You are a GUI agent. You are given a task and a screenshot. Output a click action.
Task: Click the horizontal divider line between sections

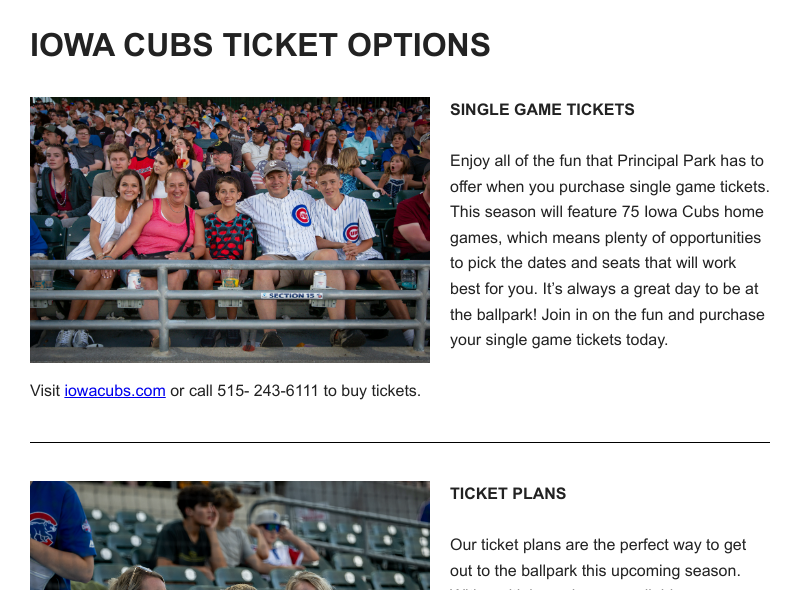[x=400, y=442]
